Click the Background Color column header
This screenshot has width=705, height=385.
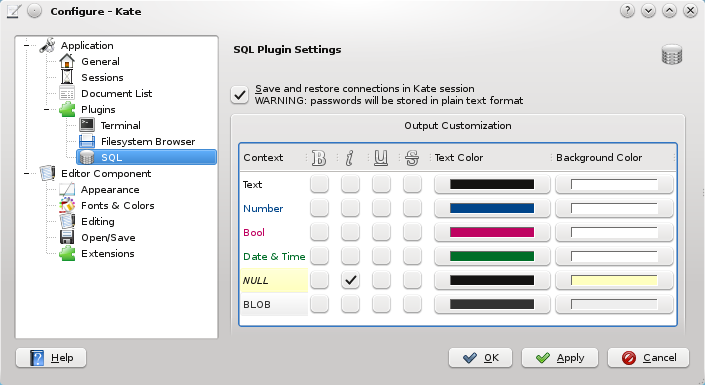[x=613, y=158]
